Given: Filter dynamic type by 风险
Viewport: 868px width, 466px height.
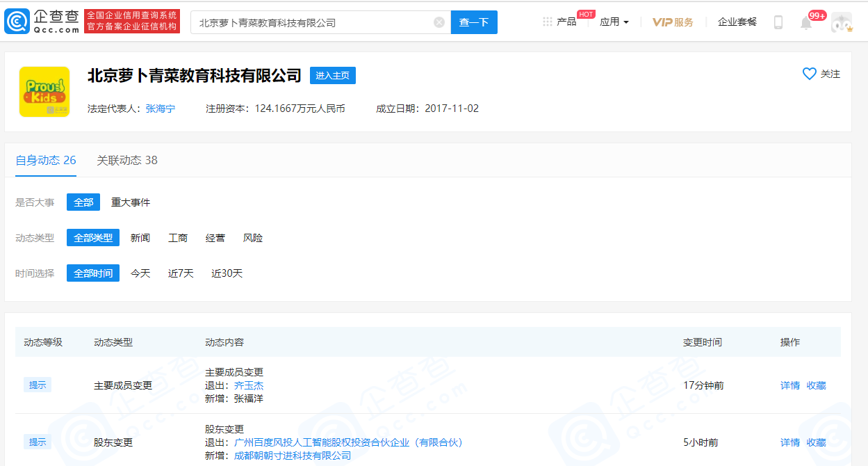Looking at the screenshot, I should click(253, 238).
